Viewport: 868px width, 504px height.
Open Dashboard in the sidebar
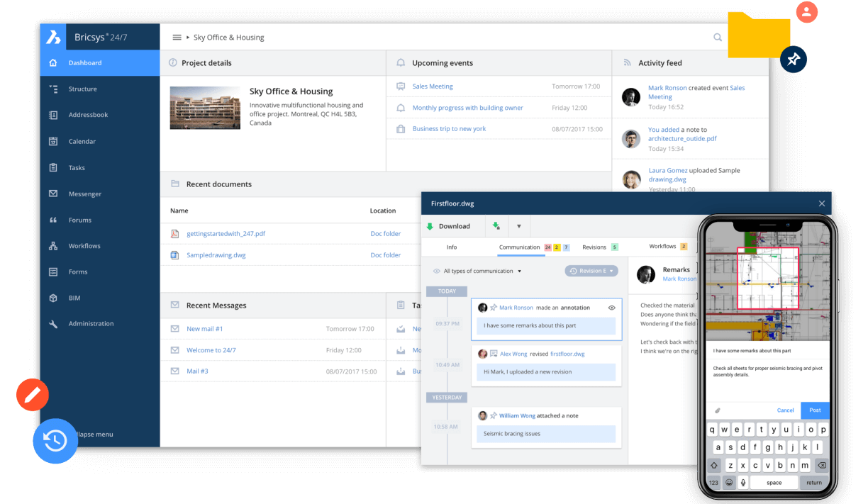coord(100,62)
